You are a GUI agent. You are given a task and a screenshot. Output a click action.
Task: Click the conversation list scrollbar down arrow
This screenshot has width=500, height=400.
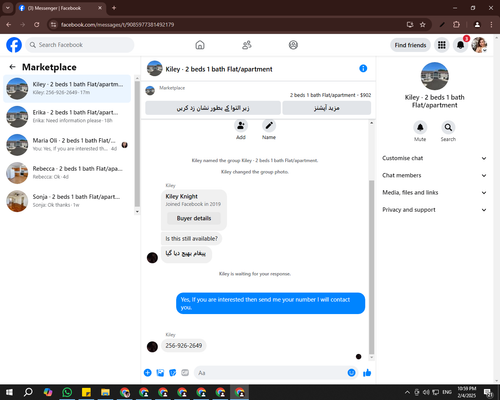tap(137, 212)
